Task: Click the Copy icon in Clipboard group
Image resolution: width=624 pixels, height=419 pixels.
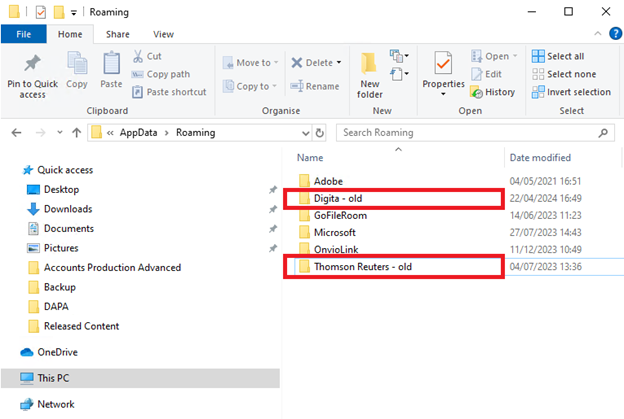Action: (x=77, y=66)
